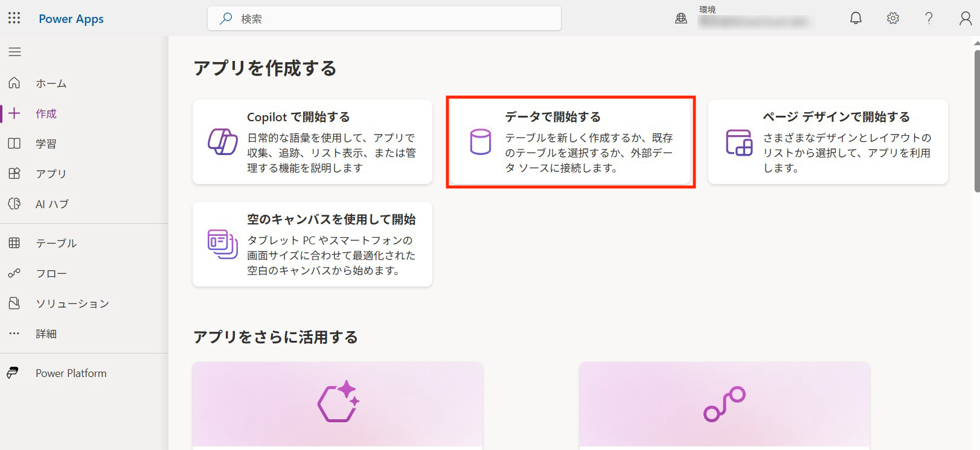The width and height of the screenshot is (980, 450).
Task: Click the apps icon beside アプリ
Action: (x=14, y=173)
